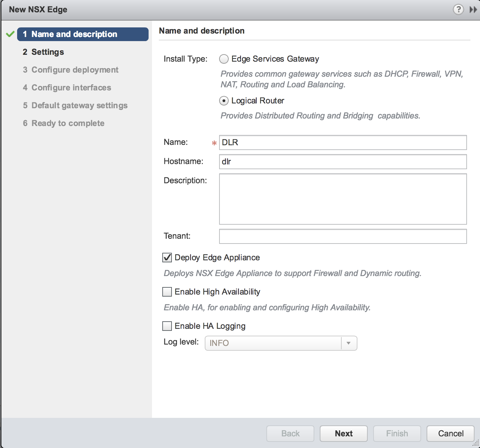Click the 'Install Type:' label
This screenshot has width=480, height=448.
[186, 59]
